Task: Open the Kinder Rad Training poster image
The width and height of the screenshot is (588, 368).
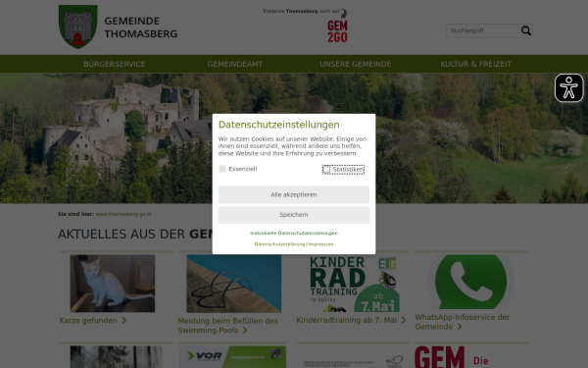Action: click(x=355, y=284)
